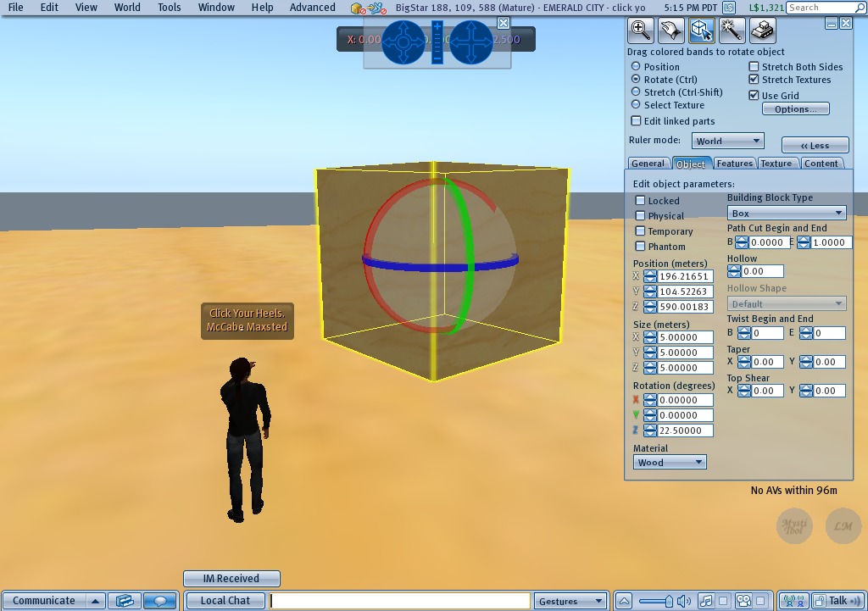
Task: Click the speaker volume icon
Action: pos(684,601)
